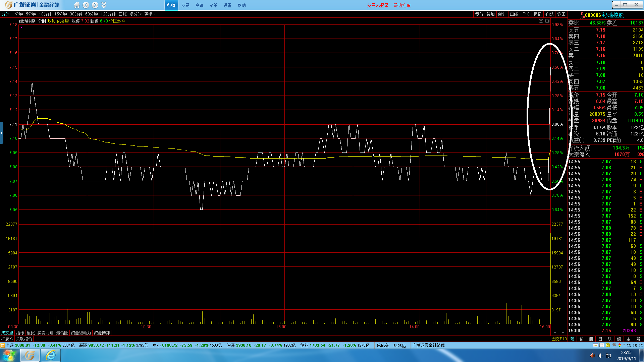Open Internet Explorer from the taskbar
Viewport: 644px width, 362px height.
coord(51,355)
